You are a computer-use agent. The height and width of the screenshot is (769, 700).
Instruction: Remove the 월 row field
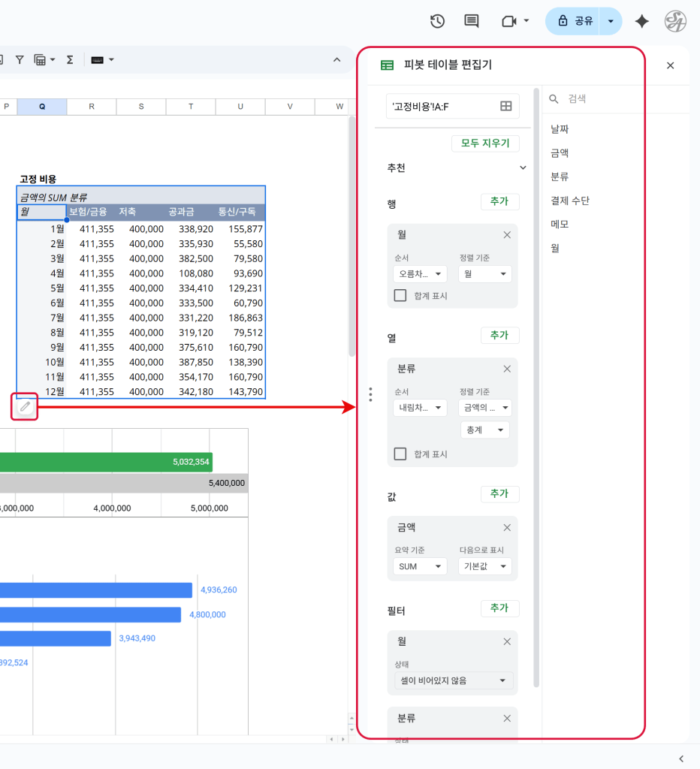[507, 235]
